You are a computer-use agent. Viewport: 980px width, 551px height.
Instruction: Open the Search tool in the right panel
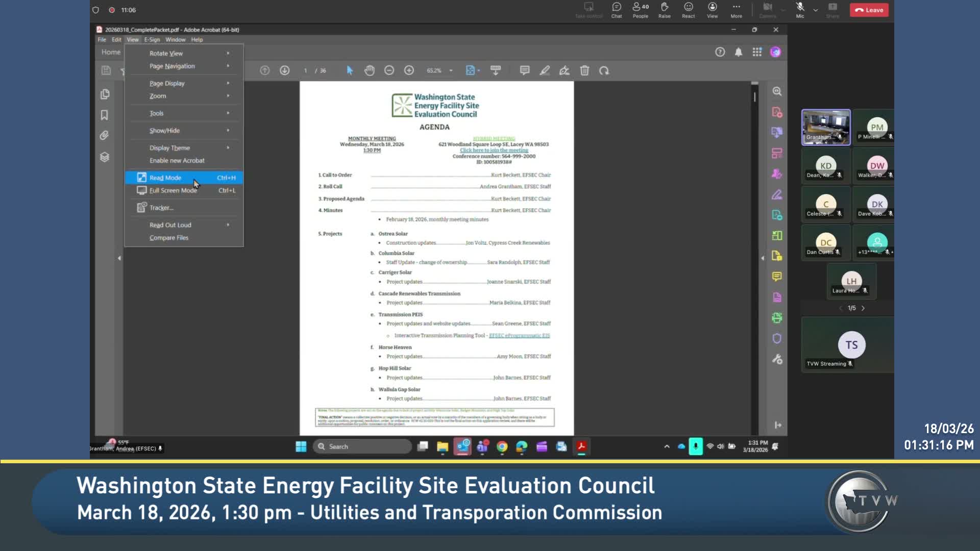tap(777, 91)
